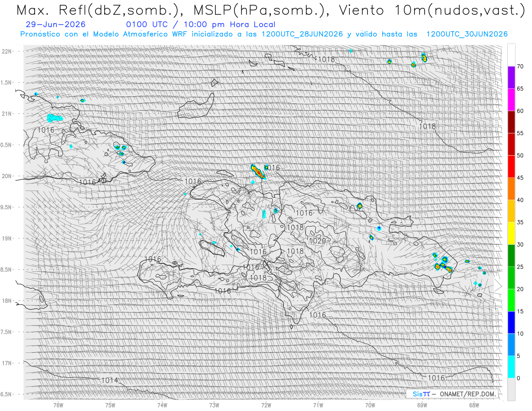Click the magenta 60-65 dBZ colorbar segment
This screenshot has height=411, width=532.
(x=511, y=100)
